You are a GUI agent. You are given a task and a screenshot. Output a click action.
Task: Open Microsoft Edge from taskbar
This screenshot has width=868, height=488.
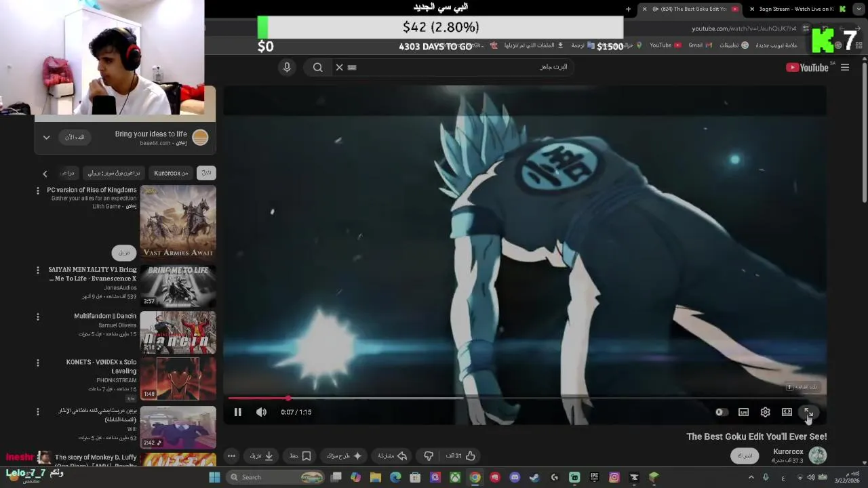pyautogui.click(x=395, y=477)
